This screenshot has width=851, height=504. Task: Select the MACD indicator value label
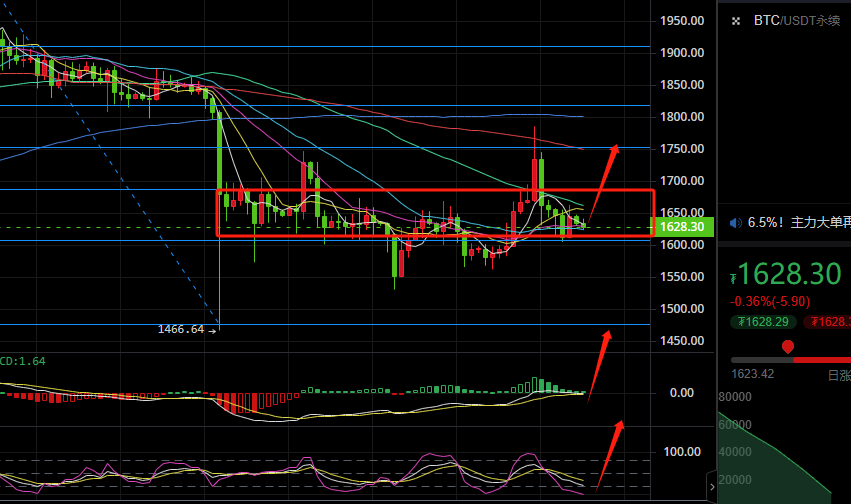click(x=22, y=361)
